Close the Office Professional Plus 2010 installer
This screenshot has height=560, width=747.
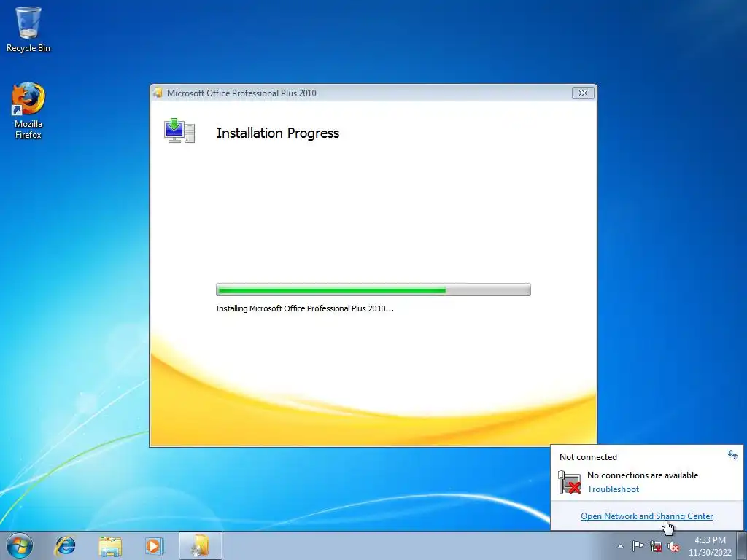tap(583, 93)
